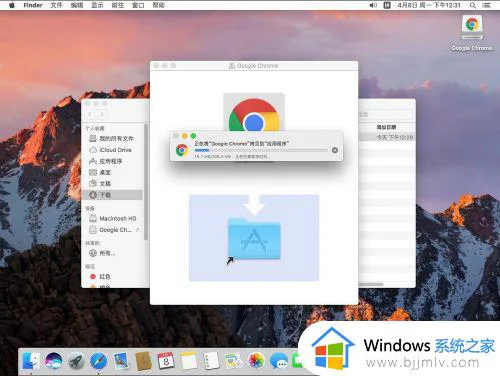Click the copy progress bar
The height and width of the screenshot is (376, 500).
click(x=261, y=151)
